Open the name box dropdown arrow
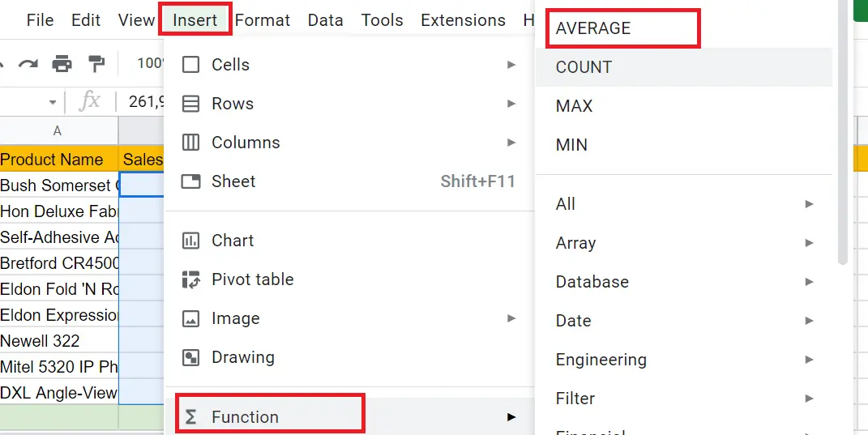 (x=53, y=102)
